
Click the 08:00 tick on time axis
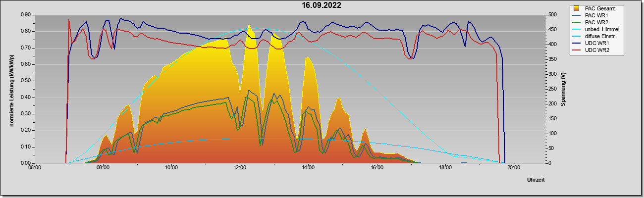[103, 168]
